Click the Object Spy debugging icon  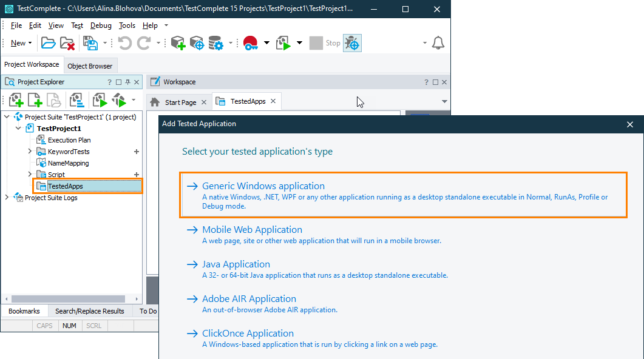[x=352, y=43]
